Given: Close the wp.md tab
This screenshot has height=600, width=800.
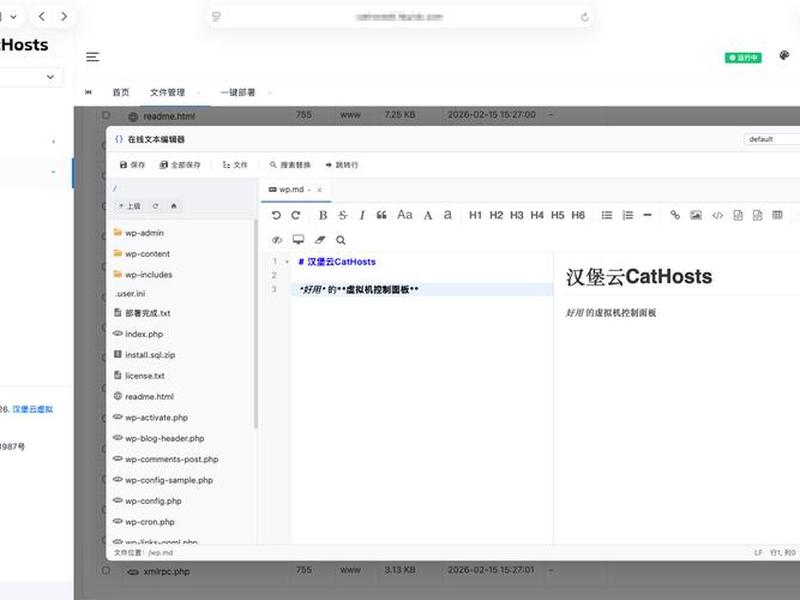Looking at the screenshot, I should click(x=319, y=190).
